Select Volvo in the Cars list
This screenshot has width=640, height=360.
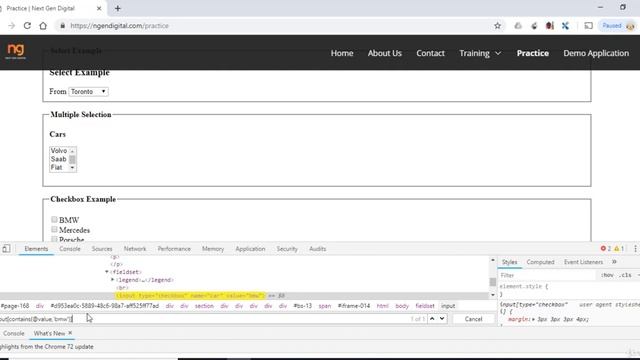click(x=59, y=151)
